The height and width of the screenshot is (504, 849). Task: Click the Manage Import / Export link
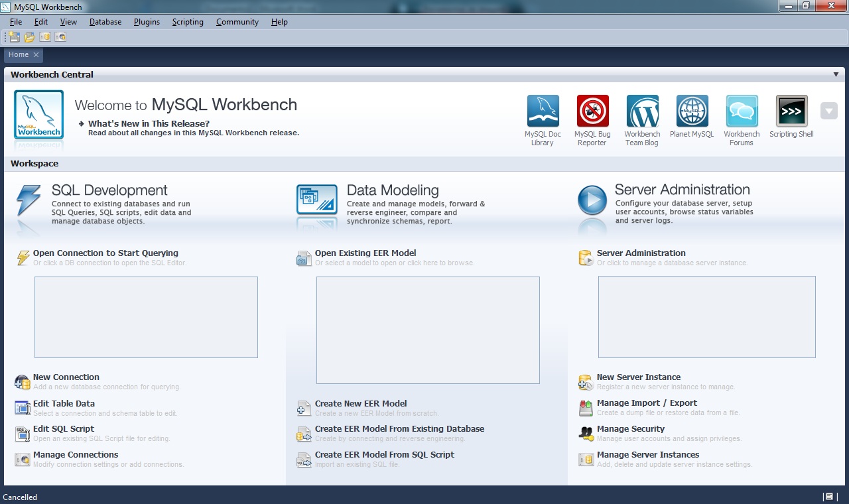(647, 403)
